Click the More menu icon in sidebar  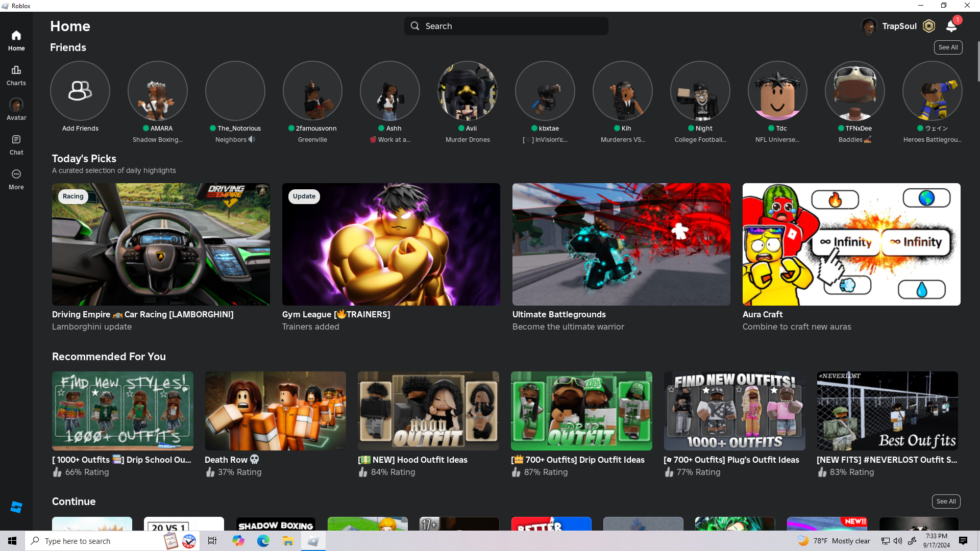16,179
